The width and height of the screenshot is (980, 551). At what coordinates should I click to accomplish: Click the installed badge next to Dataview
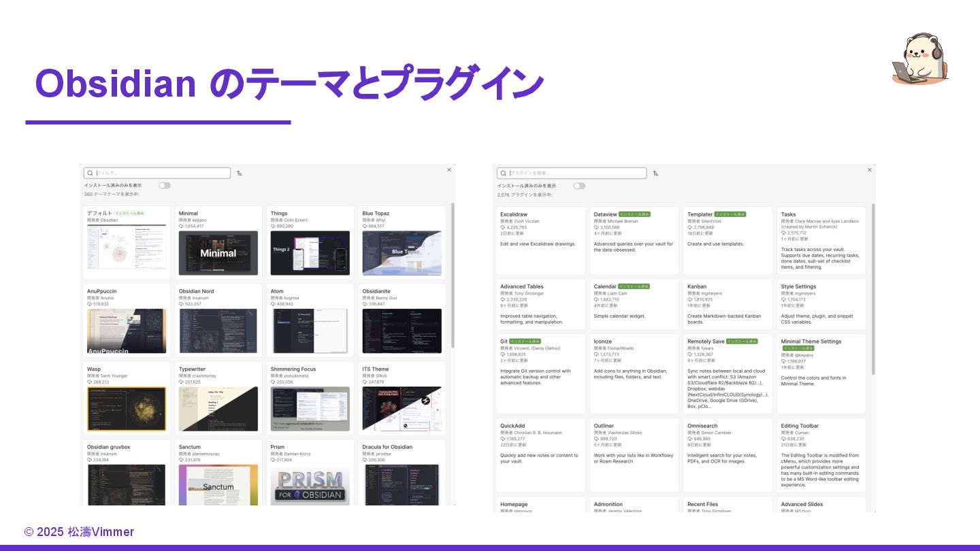[x=634, y=214]
